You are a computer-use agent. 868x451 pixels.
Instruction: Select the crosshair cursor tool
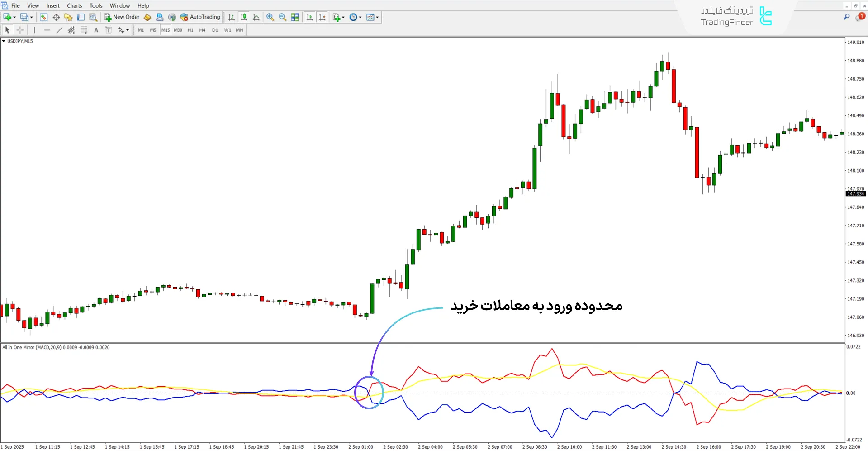(20, 30)
